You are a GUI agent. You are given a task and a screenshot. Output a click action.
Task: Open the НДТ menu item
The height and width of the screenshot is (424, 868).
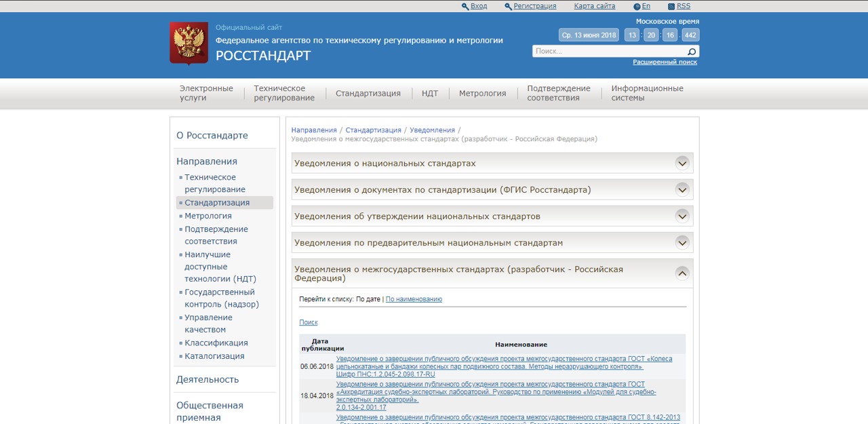430,94
